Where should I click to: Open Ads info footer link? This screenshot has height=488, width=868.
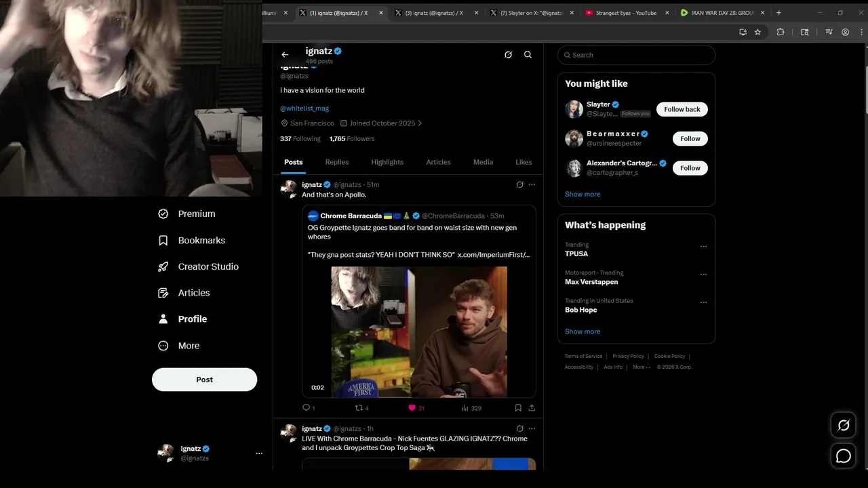(613, 367)
